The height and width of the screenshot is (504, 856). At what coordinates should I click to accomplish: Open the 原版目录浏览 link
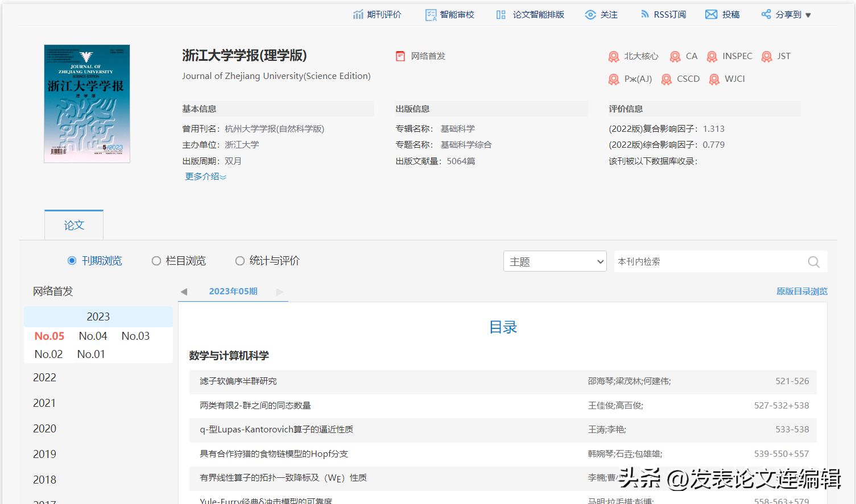(x=802, y=291)
